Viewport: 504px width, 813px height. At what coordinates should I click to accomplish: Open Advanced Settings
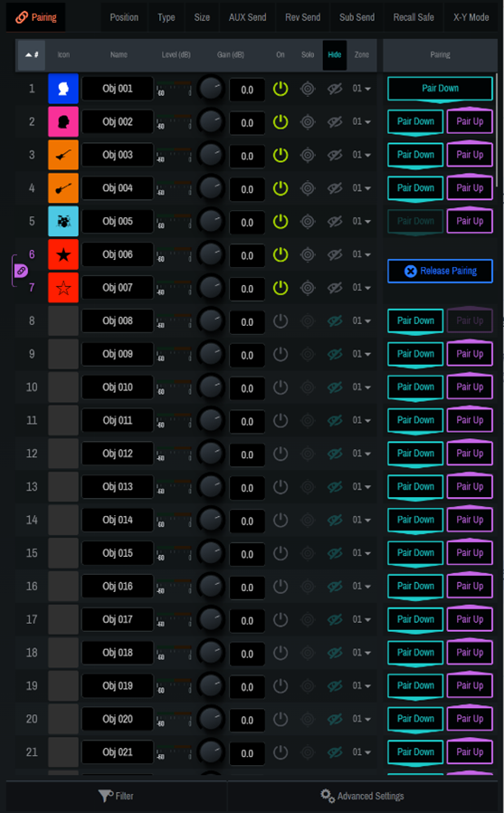coord(363,796)
